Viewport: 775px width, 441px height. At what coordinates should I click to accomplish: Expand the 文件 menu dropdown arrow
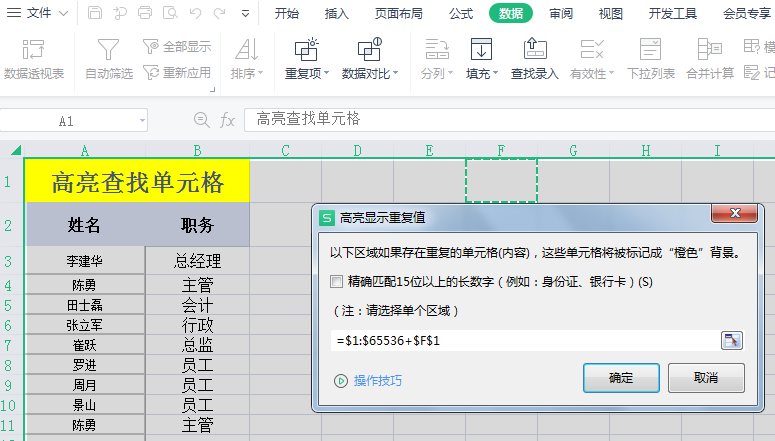pos(63,13)
